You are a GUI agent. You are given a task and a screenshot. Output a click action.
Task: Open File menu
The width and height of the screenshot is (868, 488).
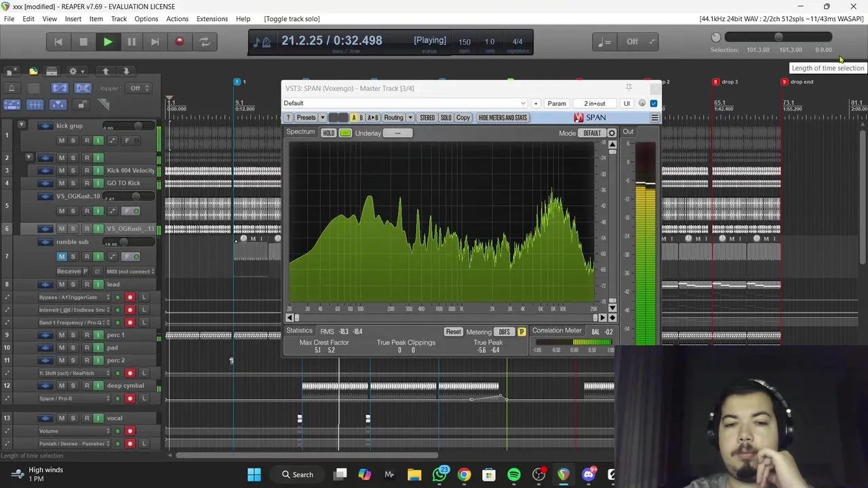(9, 19)
